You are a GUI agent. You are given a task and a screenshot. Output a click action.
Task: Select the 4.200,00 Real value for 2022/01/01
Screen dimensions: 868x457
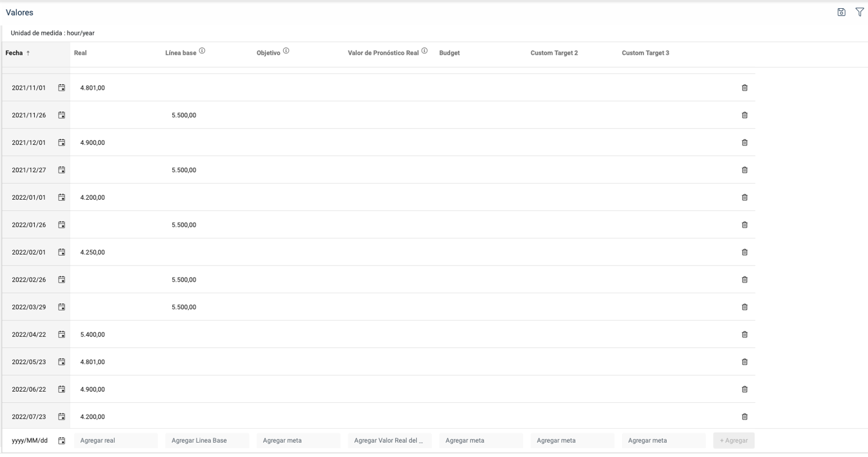(x=92, y=198)
